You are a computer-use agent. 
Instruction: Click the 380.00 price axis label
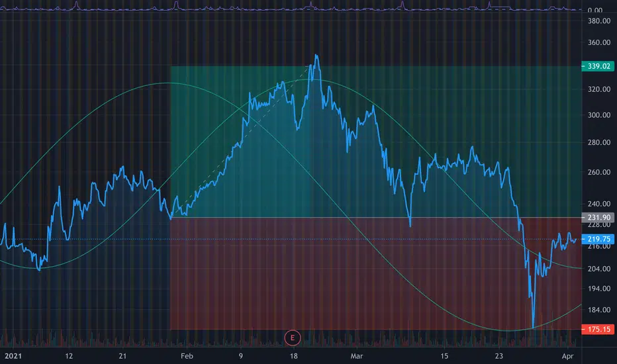(599, 21)
